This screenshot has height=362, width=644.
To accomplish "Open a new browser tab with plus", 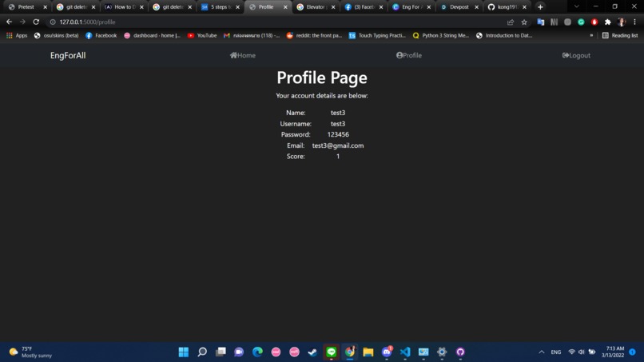I will [540, 7].
